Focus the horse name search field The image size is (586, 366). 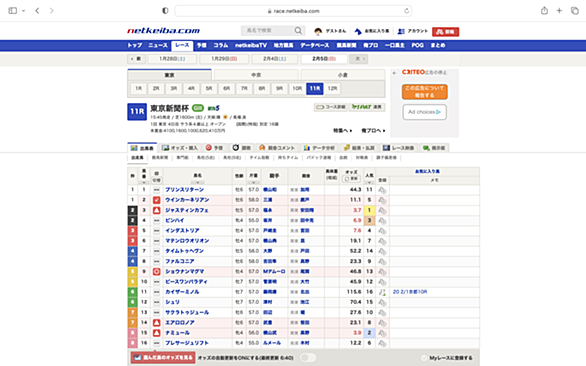267,31
